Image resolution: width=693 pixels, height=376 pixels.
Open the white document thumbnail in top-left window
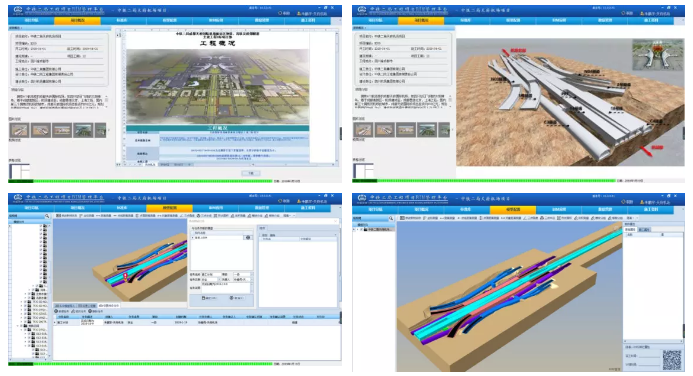coord(19,171)
